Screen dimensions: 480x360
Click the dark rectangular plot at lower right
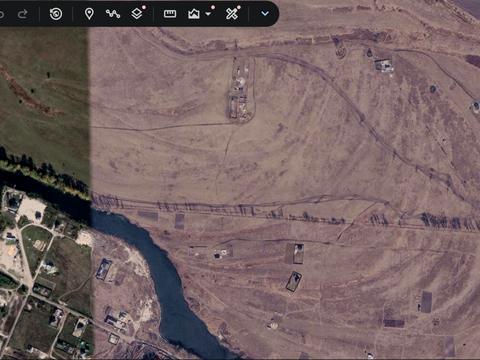coord(426,302)
